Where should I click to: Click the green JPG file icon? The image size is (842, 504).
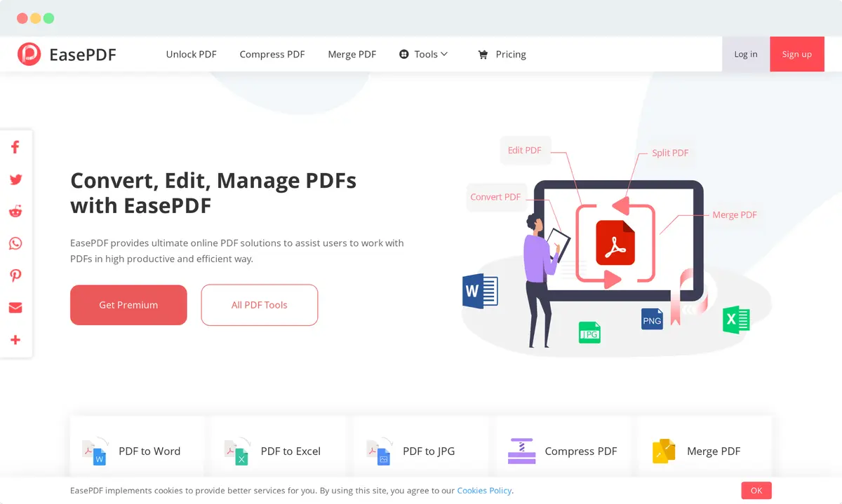point(589,332)
